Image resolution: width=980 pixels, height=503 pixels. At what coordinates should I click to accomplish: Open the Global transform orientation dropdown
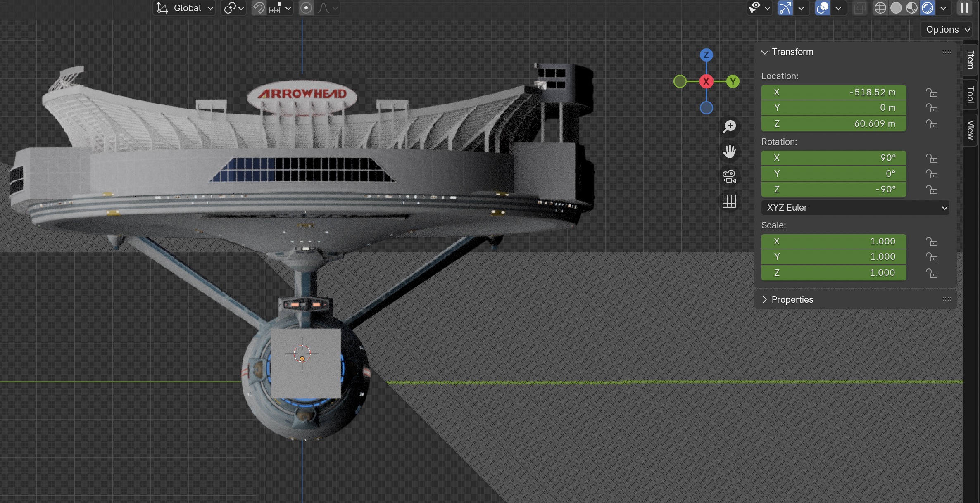(x=185, y=8)
